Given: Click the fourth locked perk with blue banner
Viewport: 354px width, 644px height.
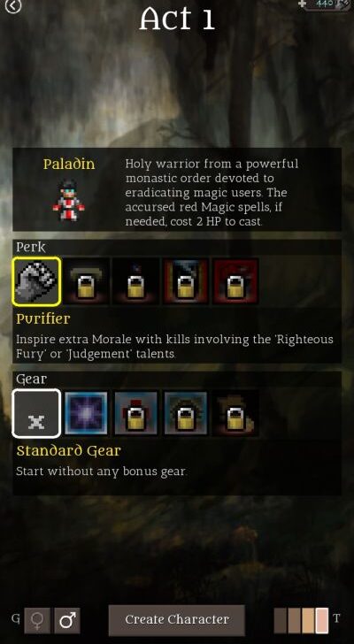Looking at the screenshot, I should [186, 281].
